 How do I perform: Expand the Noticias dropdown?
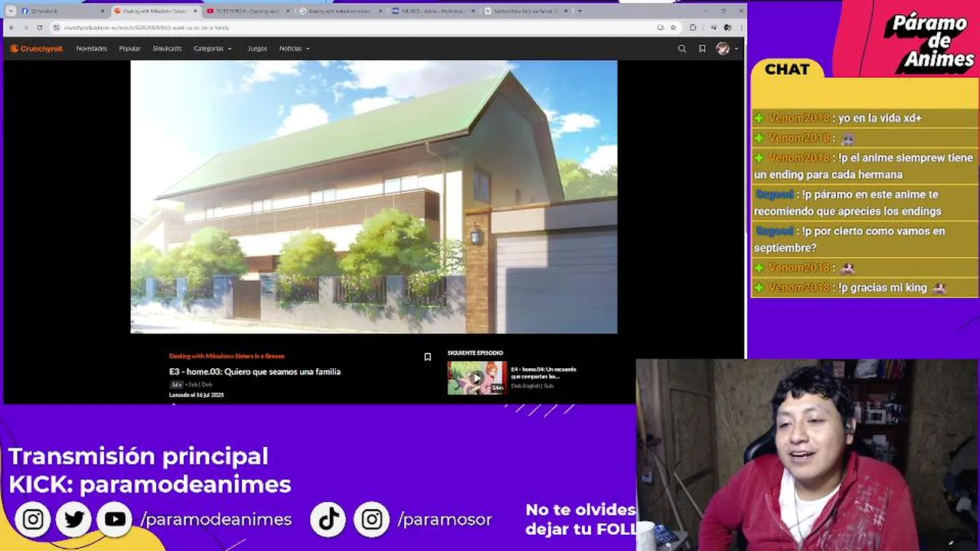tap(294, 48)
